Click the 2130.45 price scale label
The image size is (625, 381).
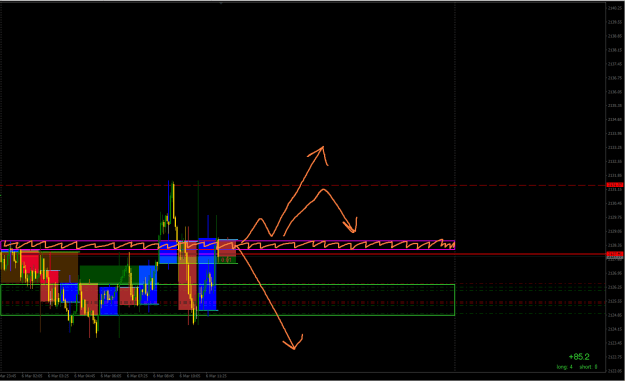tap(615, 203)
